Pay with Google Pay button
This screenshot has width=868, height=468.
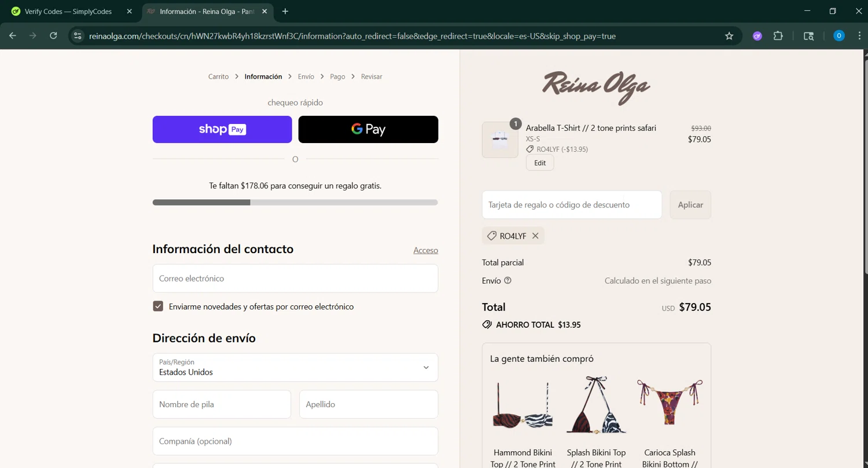[x=368, y=129]
